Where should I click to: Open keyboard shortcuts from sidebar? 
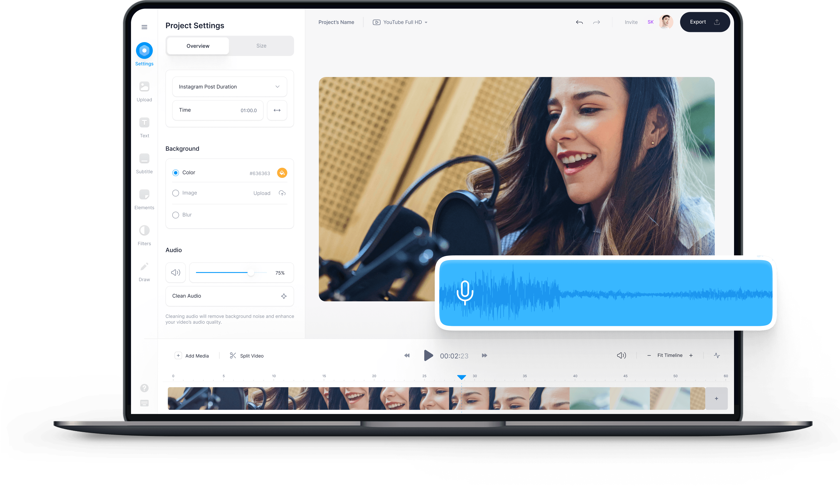(144, 403)
